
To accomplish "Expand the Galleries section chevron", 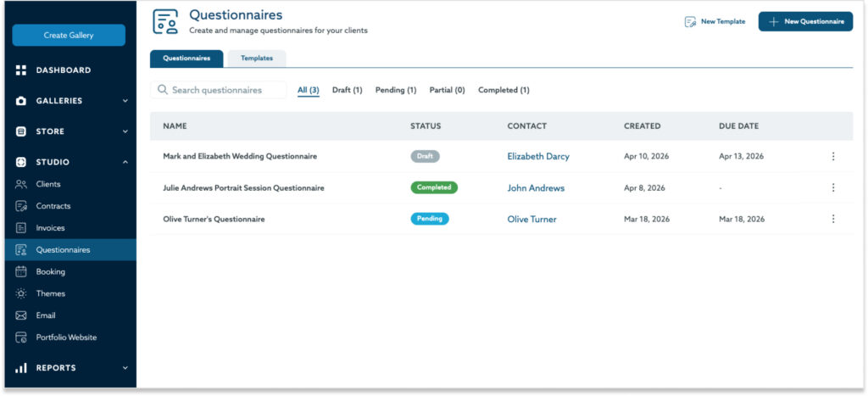I will (125, 101).
